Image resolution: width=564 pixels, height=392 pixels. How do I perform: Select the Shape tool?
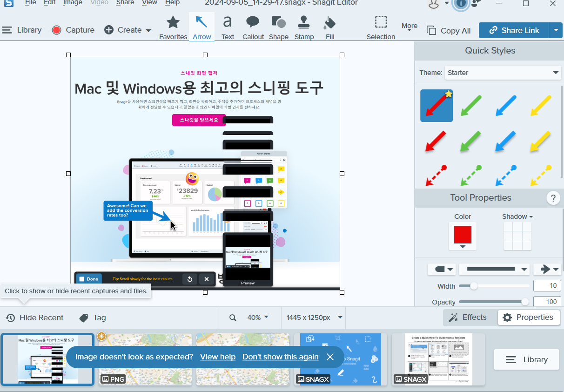click(x=279, y=27)
